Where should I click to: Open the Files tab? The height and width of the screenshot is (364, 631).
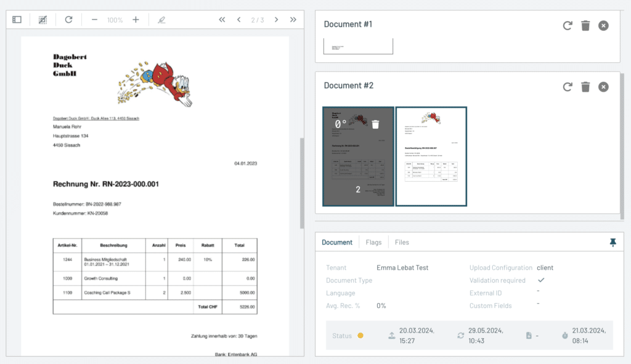(x=402, y=242)
